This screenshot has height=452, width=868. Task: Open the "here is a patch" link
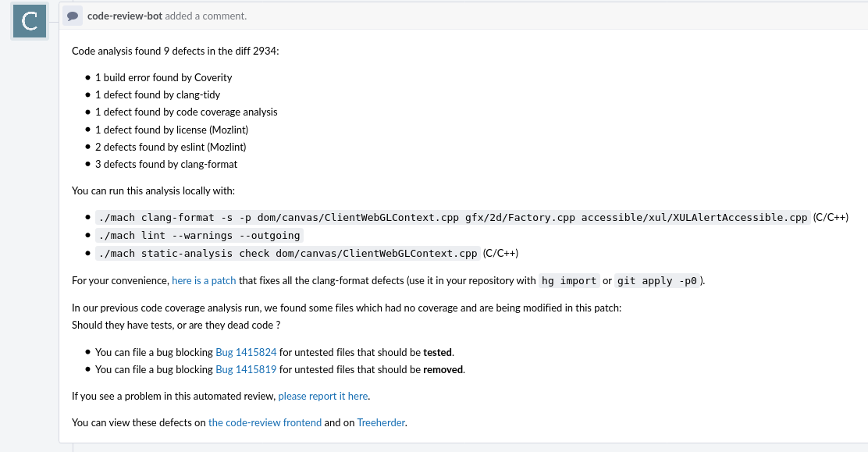(204, 280)
